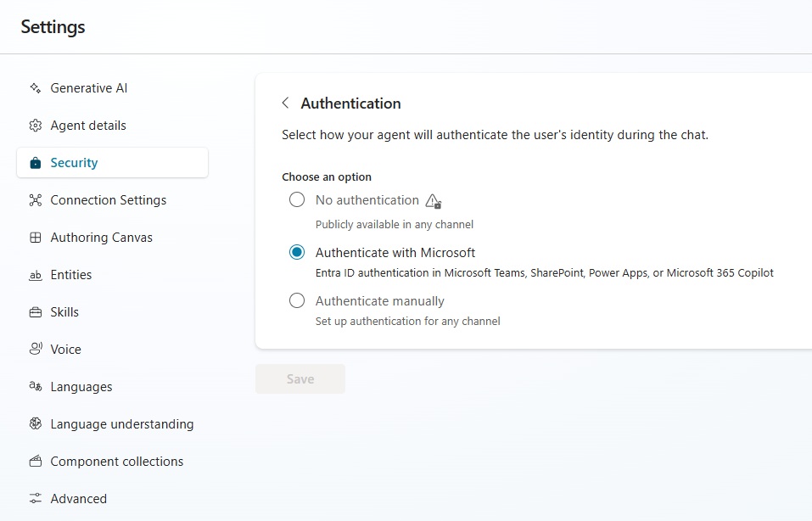Click the Voice icon in sidebar
This screenshot has width=812, height=521.
35,350
